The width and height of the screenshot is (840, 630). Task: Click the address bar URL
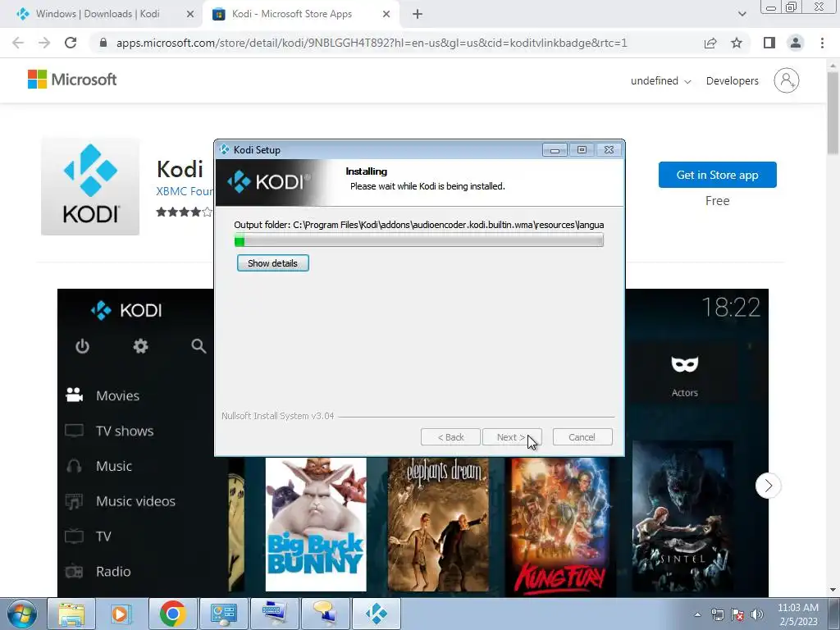(372, 43)
